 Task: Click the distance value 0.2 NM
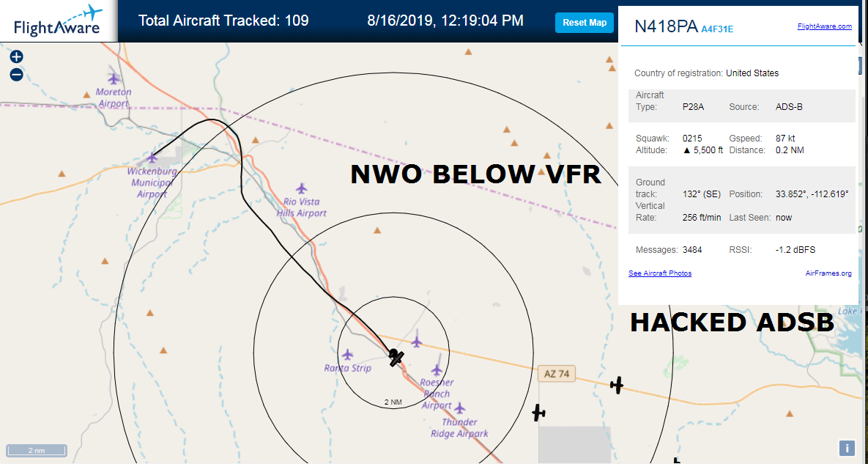click(x=790, y=150)
